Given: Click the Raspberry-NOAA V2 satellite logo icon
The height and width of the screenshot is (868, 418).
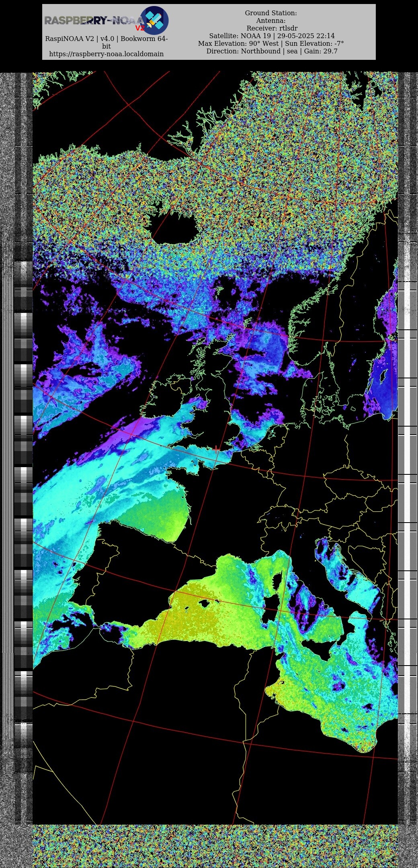Looking at the screenshot, I should coord(154,20).
